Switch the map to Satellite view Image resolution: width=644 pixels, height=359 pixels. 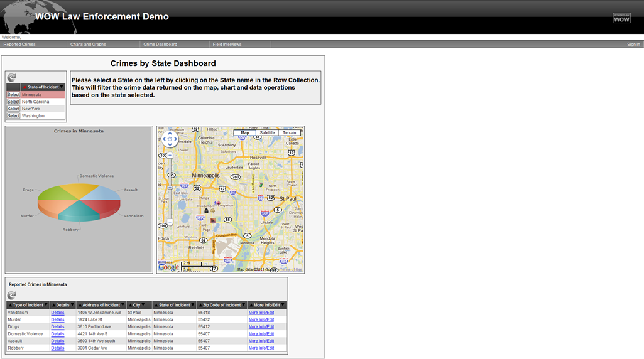pyautogui.click(x=267, y=133)
